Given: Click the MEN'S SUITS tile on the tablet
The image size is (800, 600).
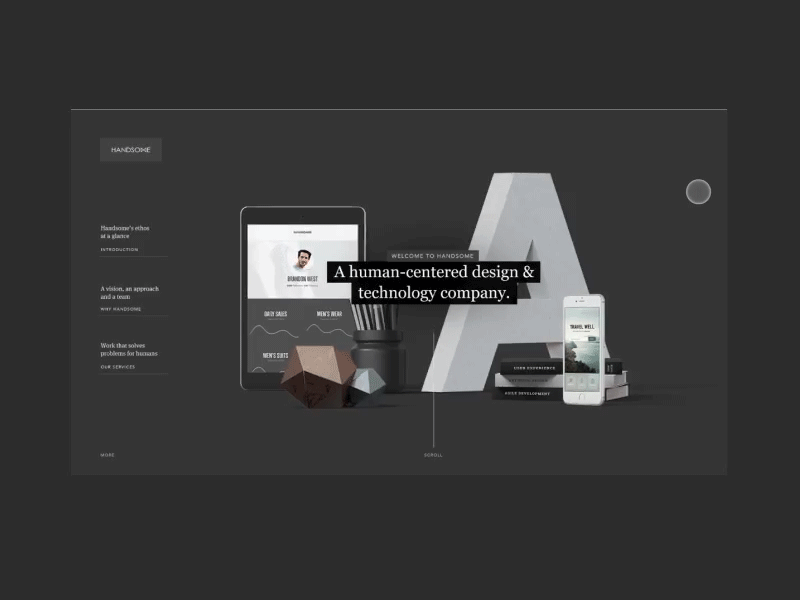Looking at the screenshot, I should pos(275,354).
